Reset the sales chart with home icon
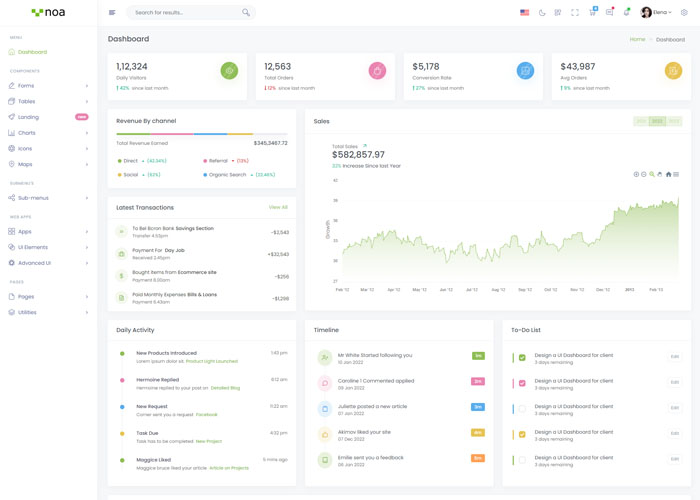The height and width of the screenshot is (500, 700). tap(668, 174)
